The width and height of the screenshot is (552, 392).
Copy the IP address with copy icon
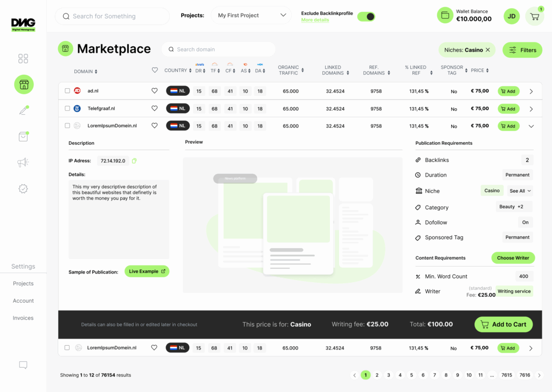pyautogui.click(x=134, y=160)
